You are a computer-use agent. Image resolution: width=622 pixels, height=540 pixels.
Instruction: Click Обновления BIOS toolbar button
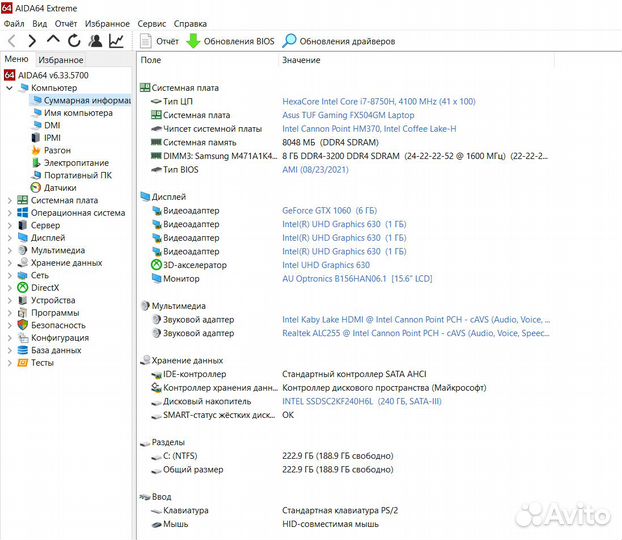click(230, 41)
